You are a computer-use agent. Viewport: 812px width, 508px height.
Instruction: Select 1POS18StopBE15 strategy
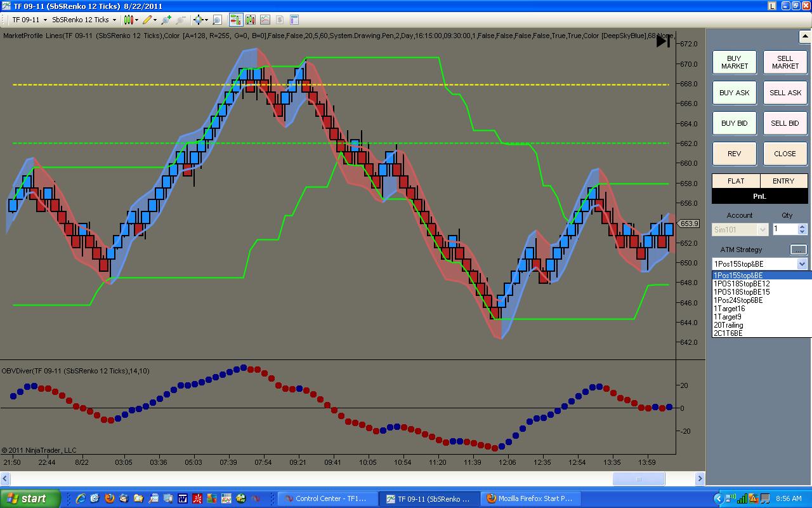[x=761, y=292]
